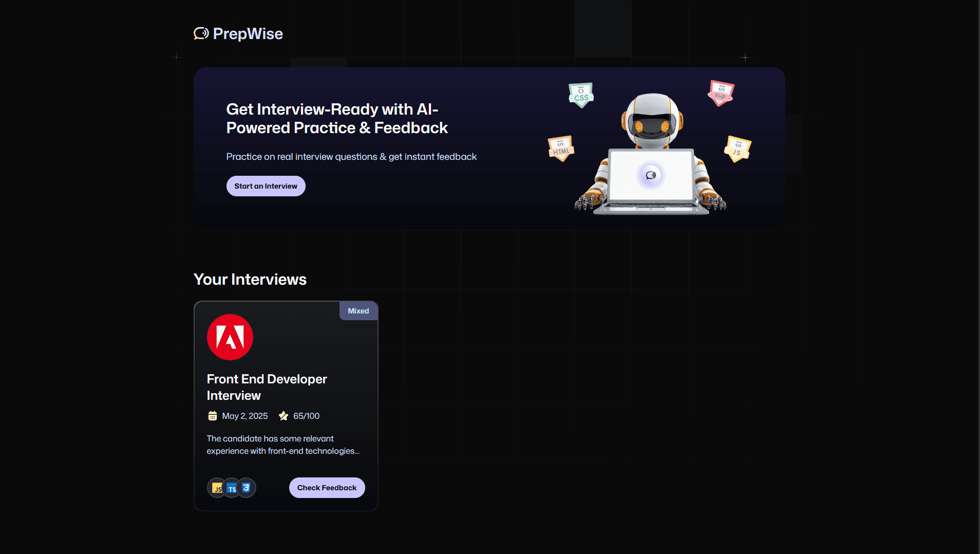Open the PrepWise home link text
Screen dimensions: 980x554
pos(248,33)
